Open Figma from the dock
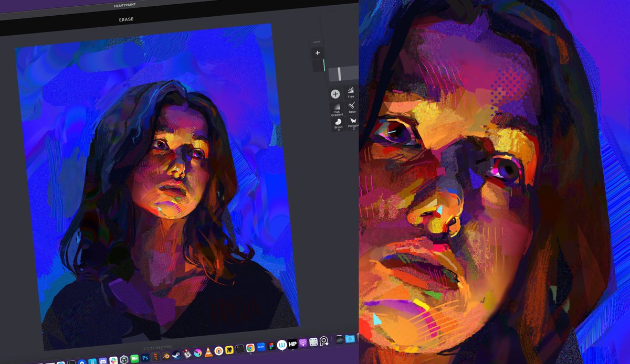Screen dimensions: 630x364 pos(271,347)
